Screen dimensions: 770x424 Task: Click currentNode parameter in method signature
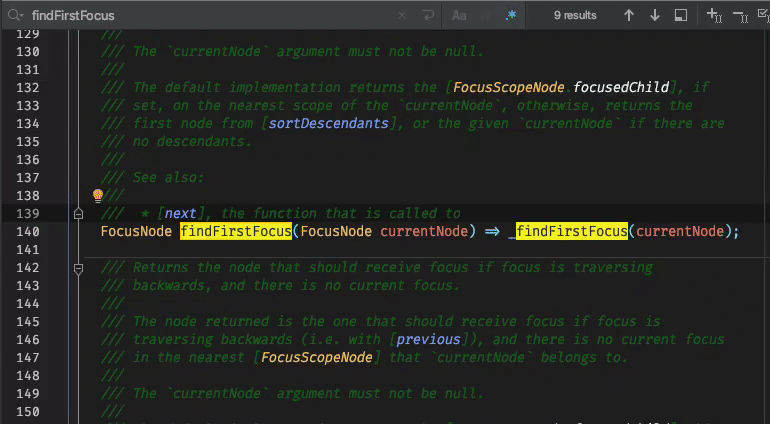click(424, 231)
